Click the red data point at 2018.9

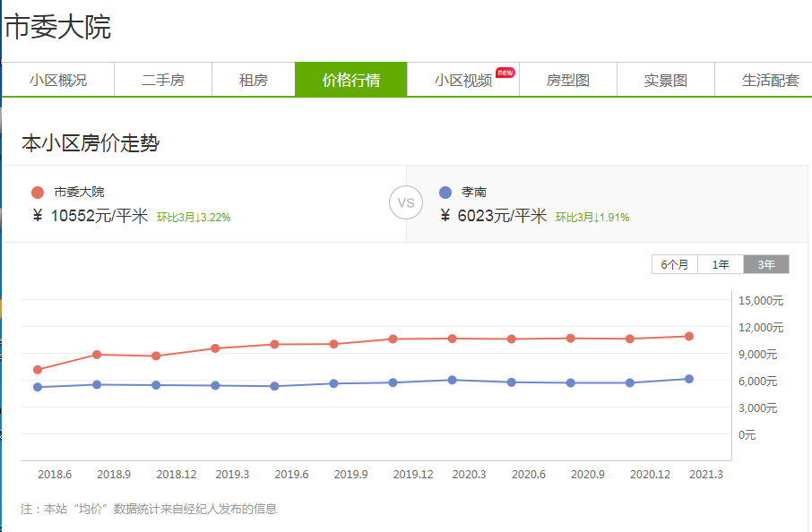97,355
